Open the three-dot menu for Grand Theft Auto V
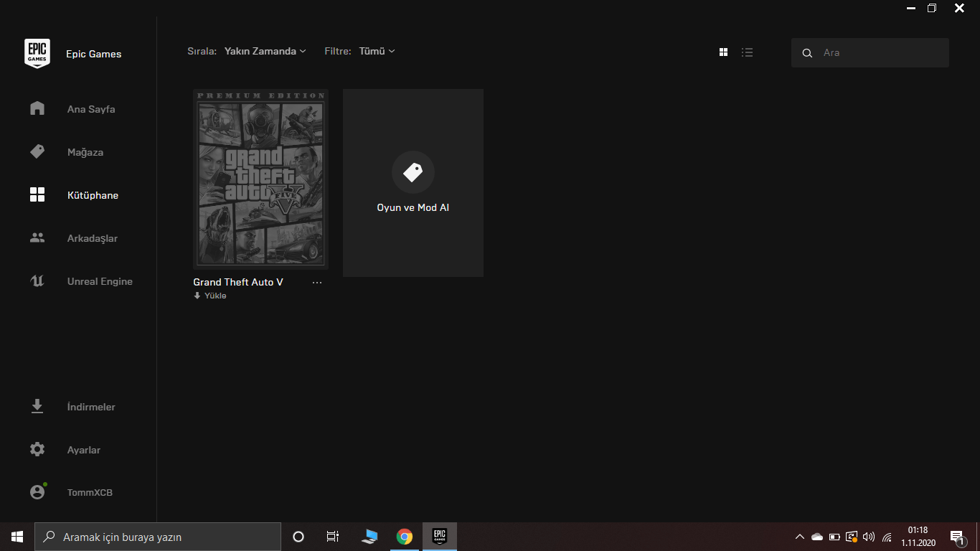Image resolution: width=980 pixels, height=551 pixels. tap(317, 283)
